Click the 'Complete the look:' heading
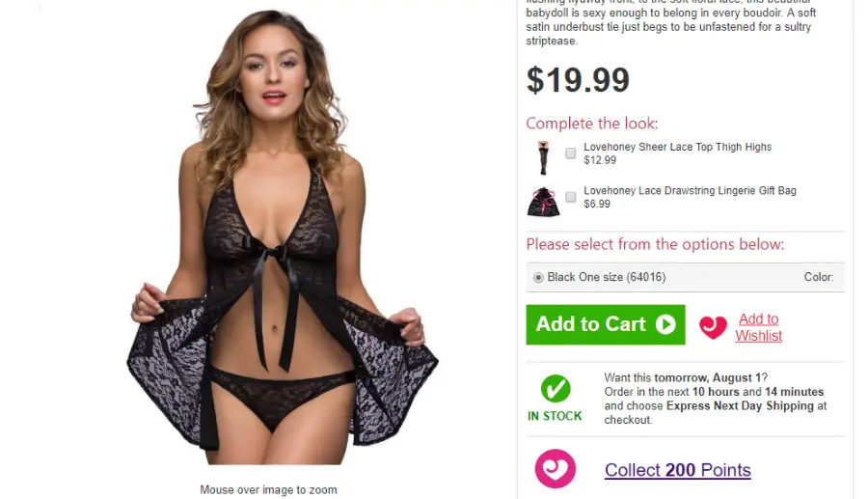The image size is (868, 499). click(x=592, y=123)
